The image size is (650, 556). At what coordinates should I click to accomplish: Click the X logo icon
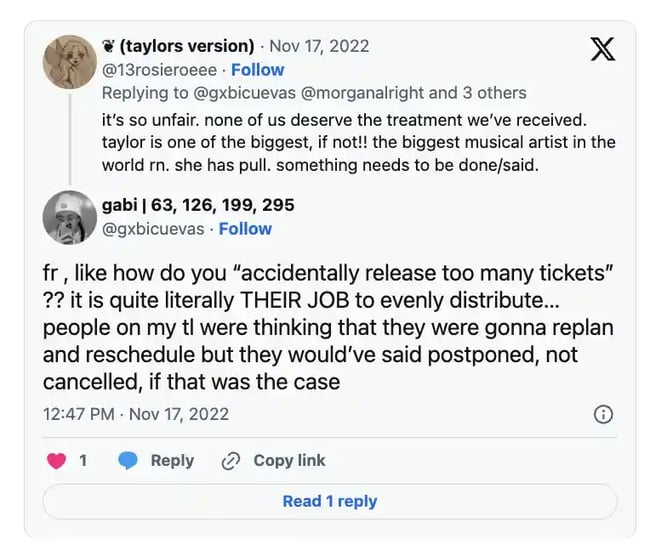coord(602,48)
